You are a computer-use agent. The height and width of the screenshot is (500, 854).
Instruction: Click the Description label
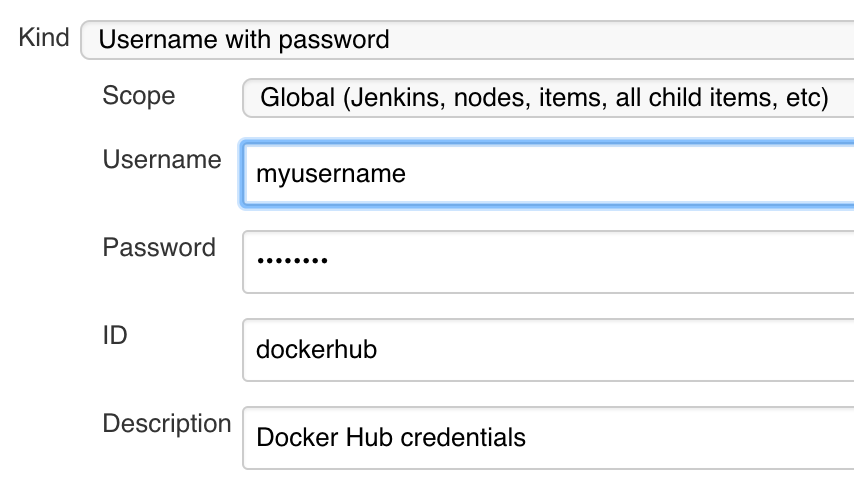[x=167, y=424]
